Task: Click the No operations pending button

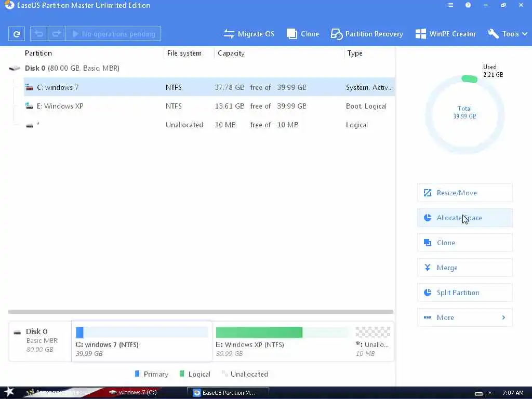Action: [113, 34]
